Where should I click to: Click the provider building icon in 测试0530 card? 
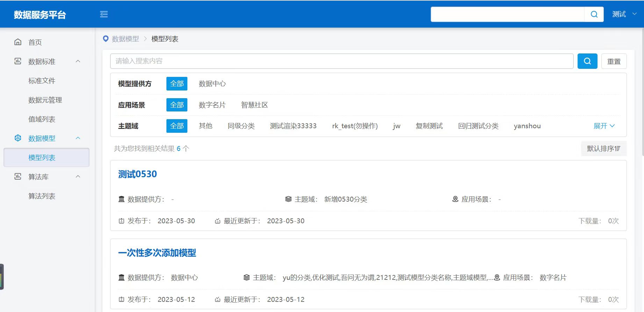tap(121, 199)
